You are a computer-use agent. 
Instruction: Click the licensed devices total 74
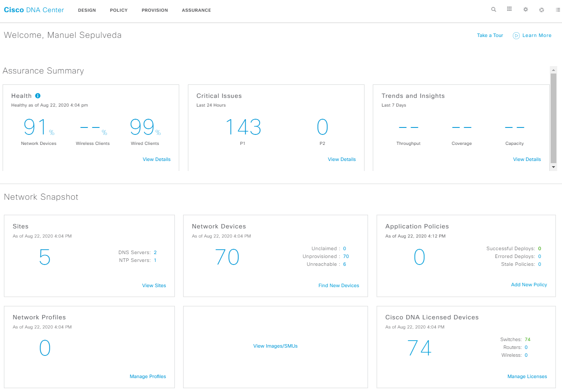pos(419,348)
